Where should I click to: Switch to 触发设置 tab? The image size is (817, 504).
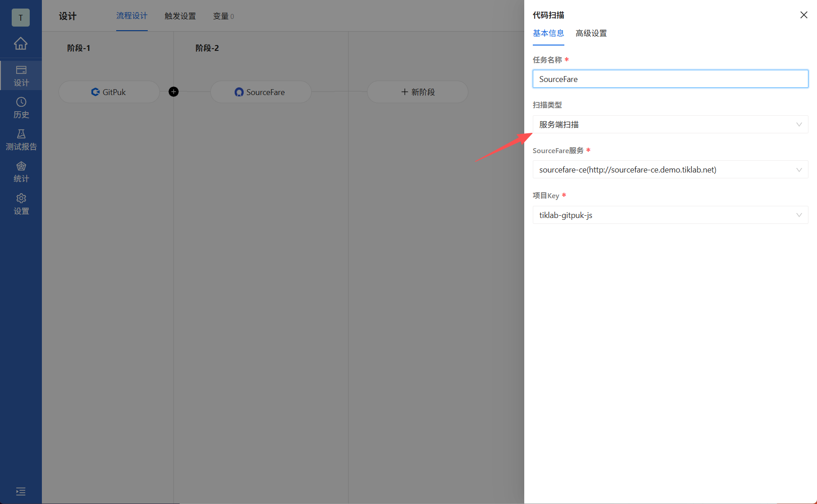pos(180,16)
